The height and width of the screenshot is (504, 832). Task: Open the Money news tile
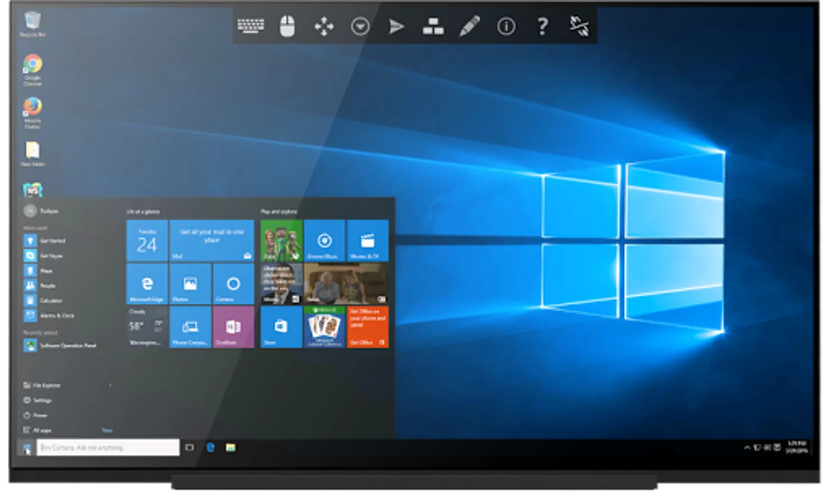[x=282, y=284]
